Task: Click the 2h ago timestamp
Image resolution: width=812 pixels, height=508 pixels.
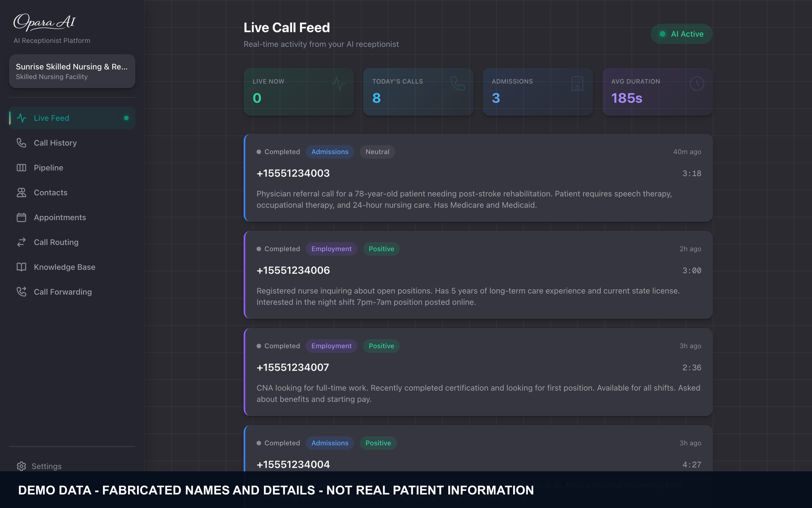Action: pyautogui.click(x=690, y=249)
